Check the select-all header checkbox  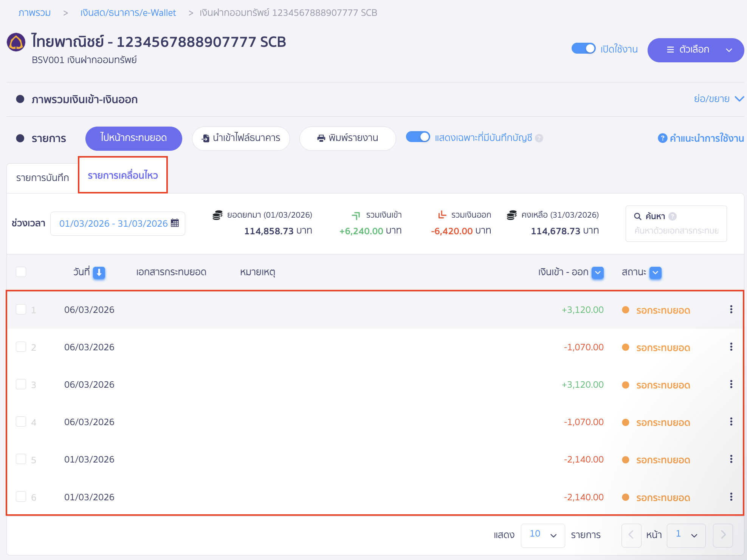coord(21,272)
